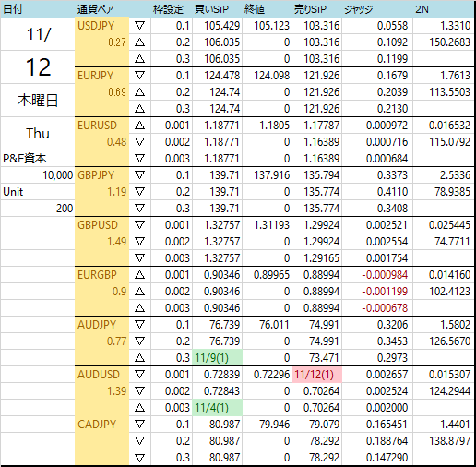Click the Unit label
476x467 pixels.
point(13,192)
